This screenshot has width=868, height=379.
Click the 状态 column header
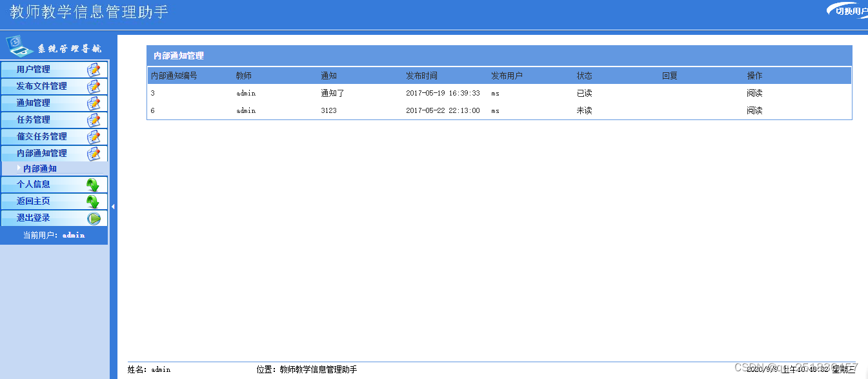pos(584,76)
